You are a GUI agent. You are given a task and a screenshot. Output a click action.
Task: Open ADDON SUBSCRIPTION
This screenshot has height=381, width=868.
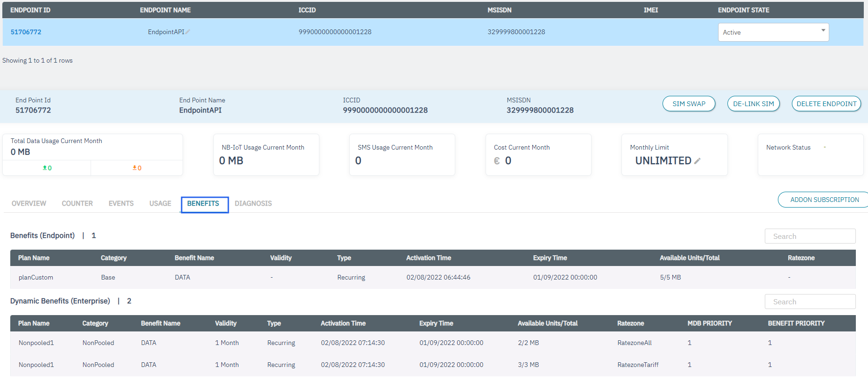click(x=824, y=200)
